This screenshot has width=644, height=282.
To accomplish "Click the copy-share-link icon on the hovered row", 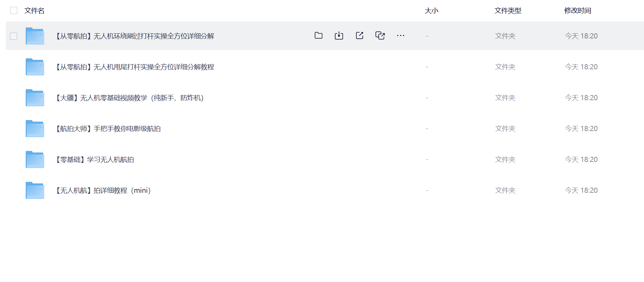I will point(380,35).
